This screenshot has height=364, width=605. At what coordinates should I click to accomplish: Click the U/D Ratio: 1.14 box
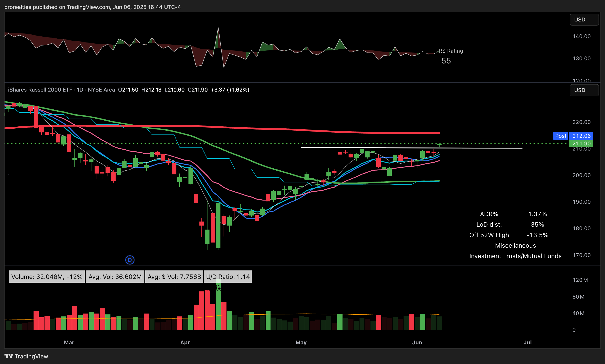tap(228, 277)
